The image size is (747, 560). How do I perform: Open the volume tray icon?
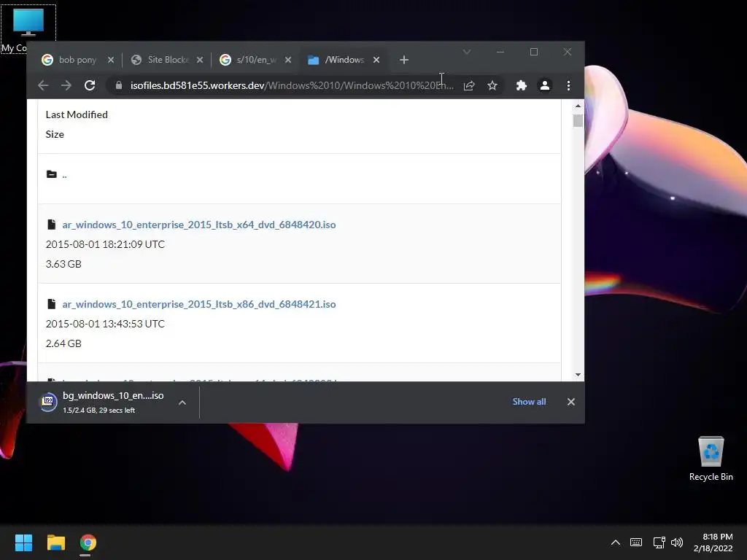point(677,542)
